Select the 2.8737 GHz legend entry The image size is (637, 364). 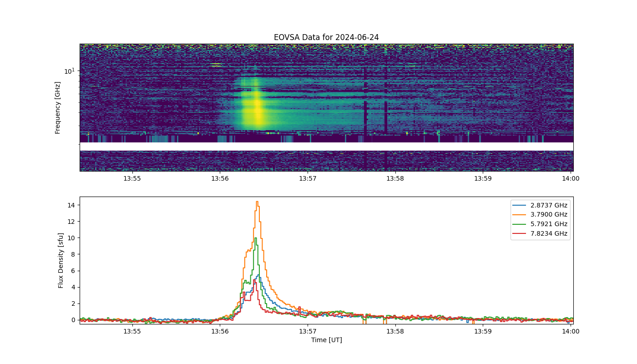click(540, 205)
